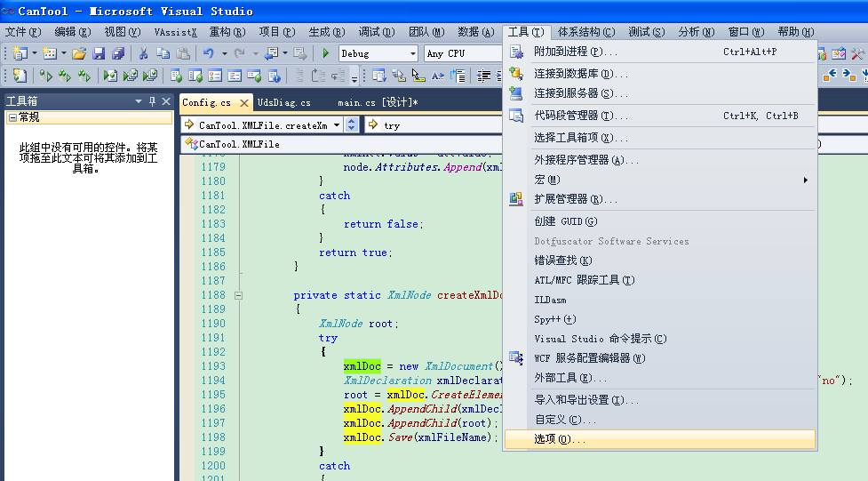Click the Cut scissors icon

point(143,53)
